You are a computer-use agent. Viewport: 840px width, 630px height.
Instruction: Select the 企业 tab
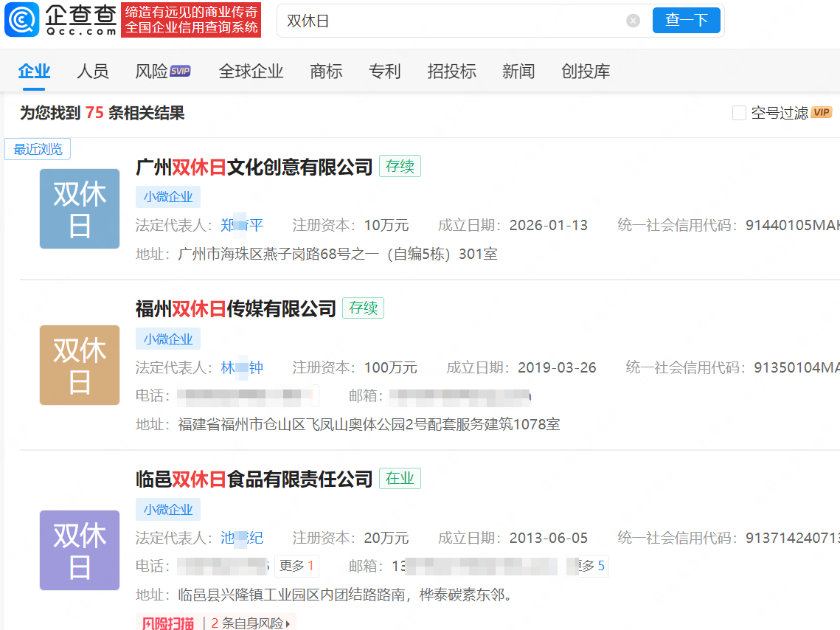34,71
